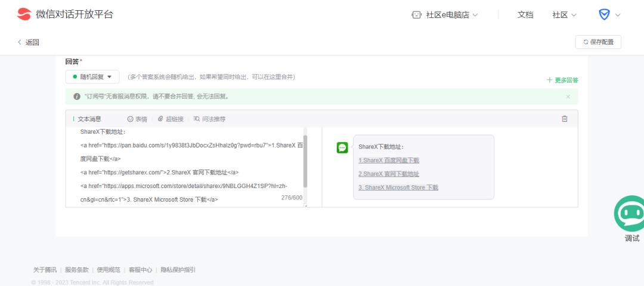
Task: Open the 社区e电脑店 bot selector dropdown
Action: click(x=445, y=15)
